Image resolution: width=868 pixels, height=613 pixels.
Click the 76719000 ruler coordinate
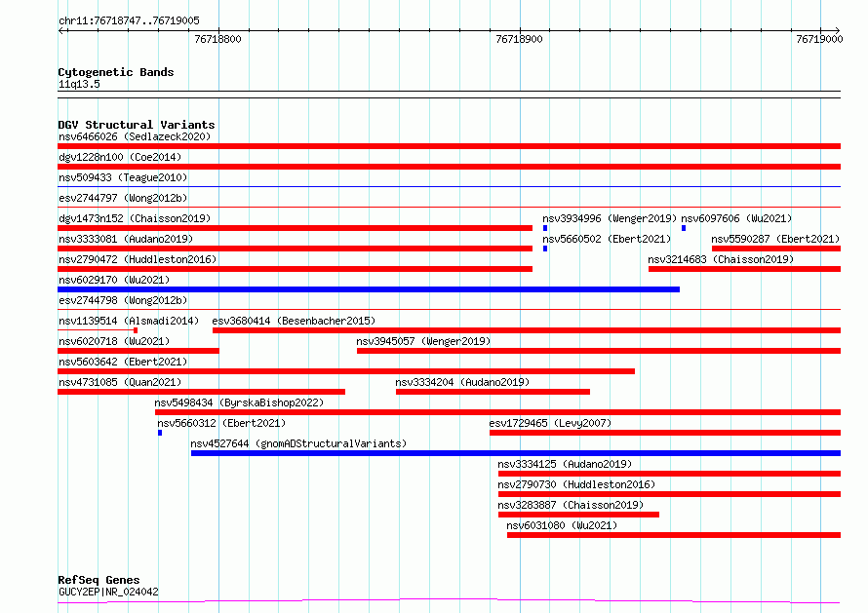[x=819, y=39]
